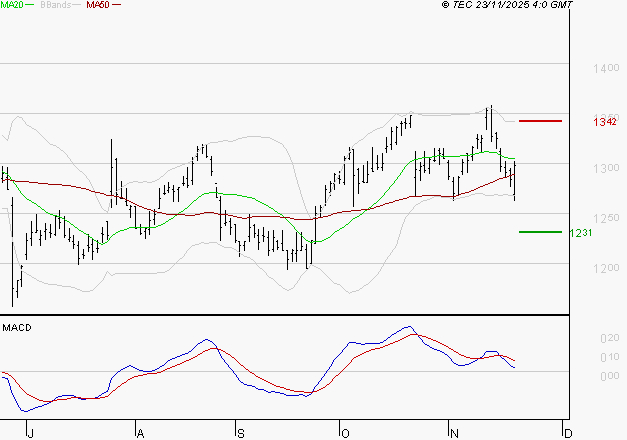The height and width of the screenshot is (440, 627).
Task: Click the A month marker on time axis
Action: coord(140,434)
